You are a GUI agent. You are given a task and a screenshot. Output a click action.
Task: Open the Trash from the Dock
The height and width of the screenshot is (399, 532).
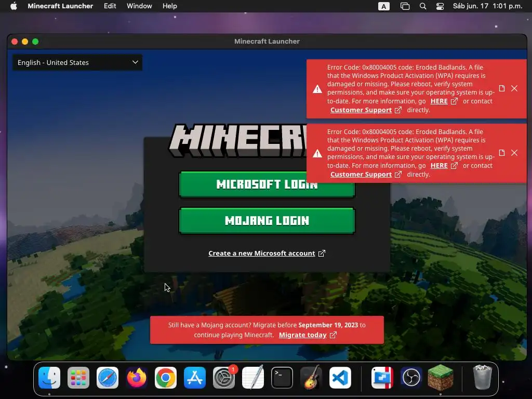482,378
